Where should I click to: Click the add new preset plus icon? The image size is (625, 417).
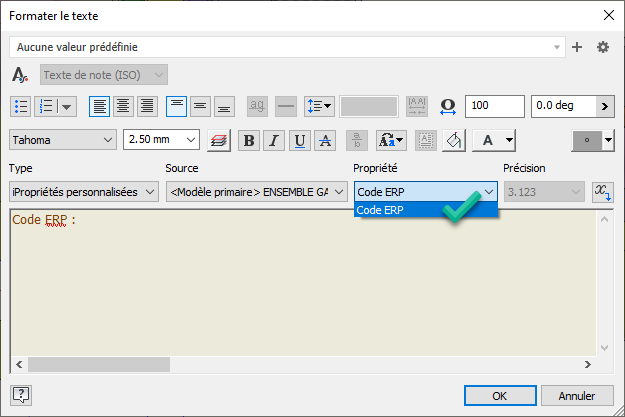click(576, 47)
